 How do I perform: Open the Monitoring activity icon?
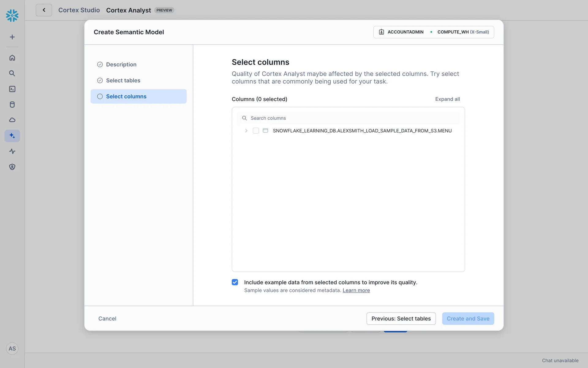click(x=12, y=151)
